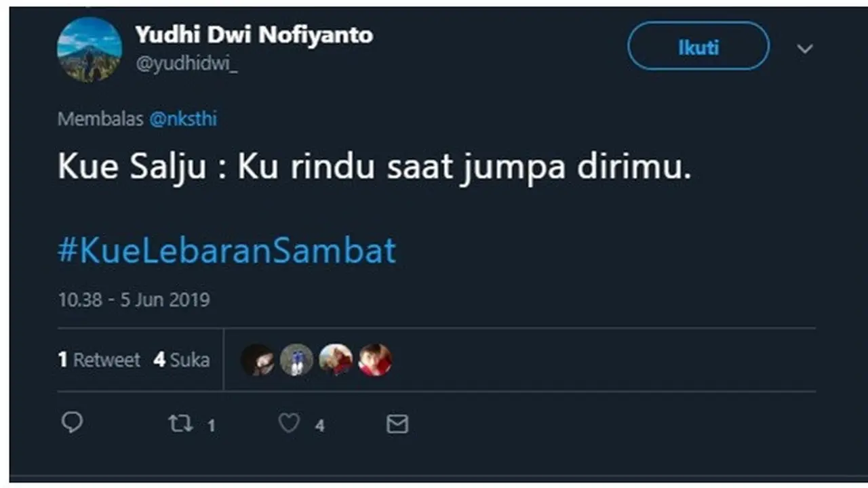Select the tweet author's display name
868x488 pixels.
[x=254, y=35]
